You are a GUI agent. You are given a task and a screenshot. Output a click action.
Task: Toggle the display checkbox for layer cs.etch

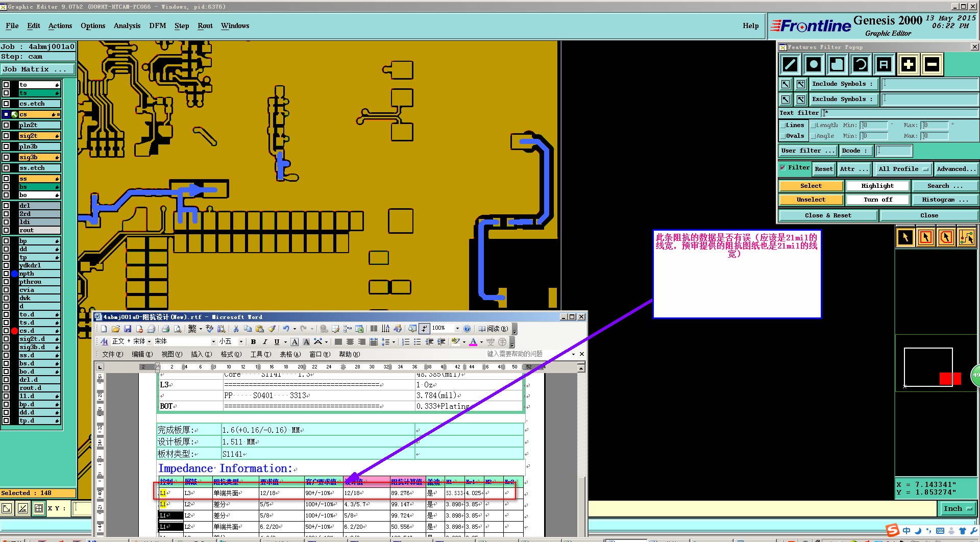point(6,104)
